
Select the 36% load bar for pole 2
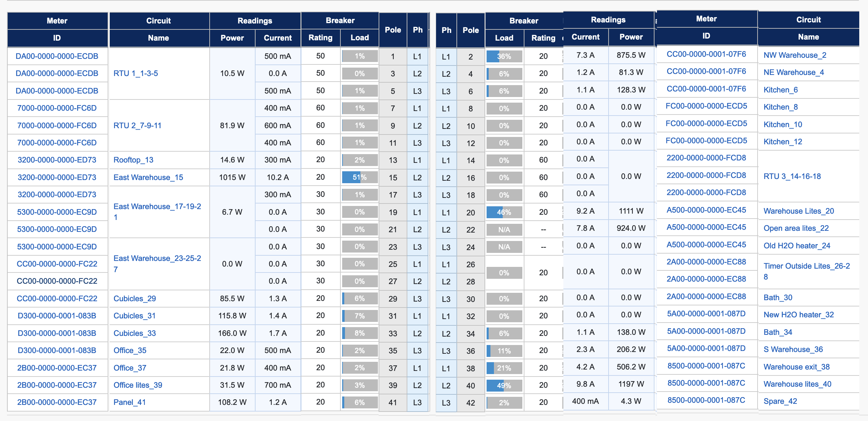(x=504, y=56)
